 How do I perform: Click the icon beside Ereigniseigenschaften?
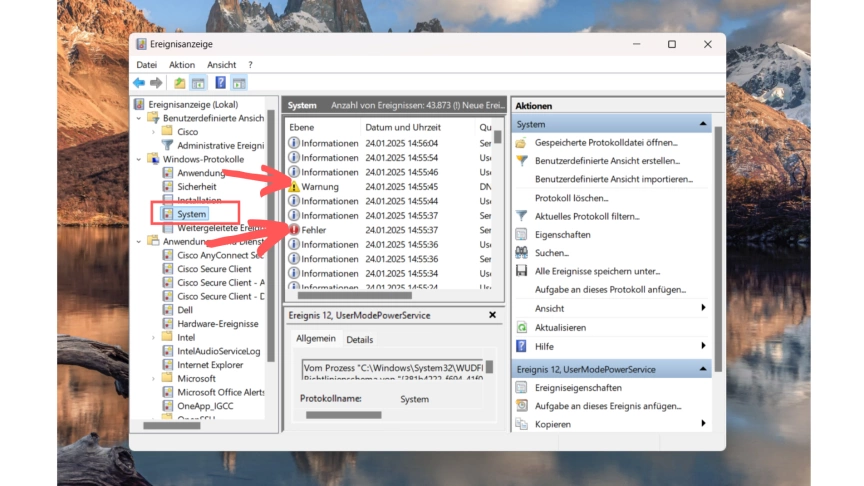521,387
